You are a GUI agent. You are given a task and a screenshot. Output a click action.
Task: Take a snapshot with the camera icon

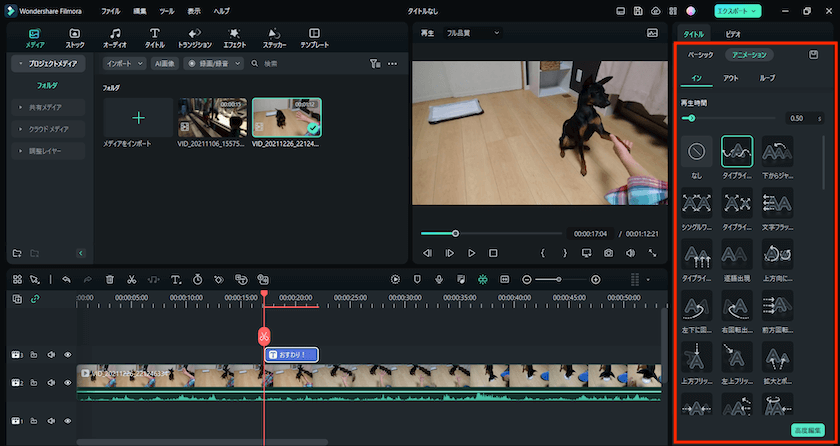[x=607, y=253]
